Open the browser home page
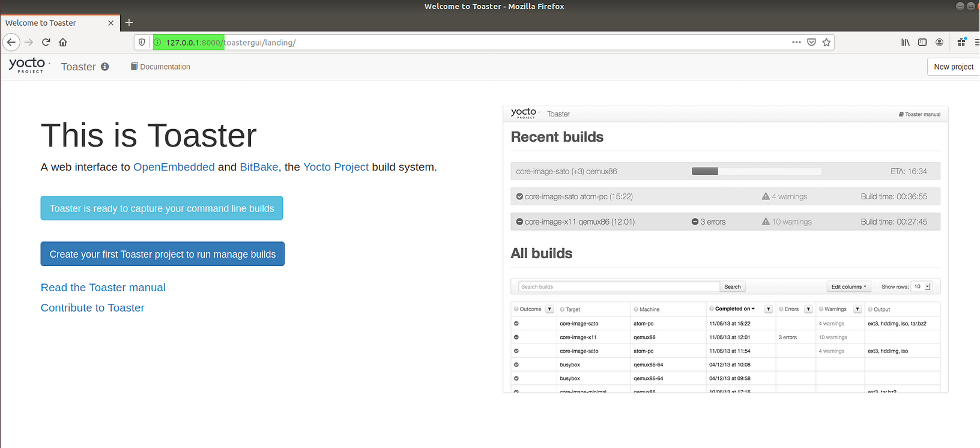The height and width of the screenshot is (448, 980). click(x=63, y=42)
